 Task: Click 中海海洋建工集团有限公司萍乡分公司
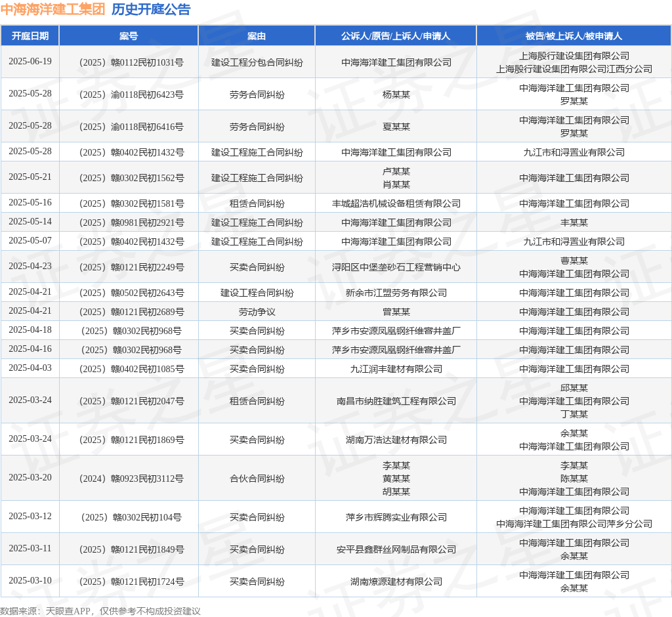[x=574, y=524]
